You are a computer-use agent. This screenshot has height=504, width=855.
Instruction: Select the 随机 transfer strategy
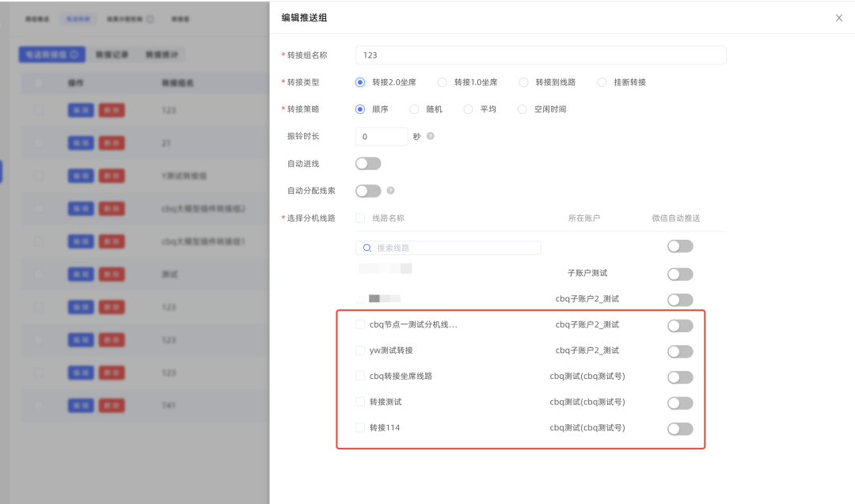tap(414, 109)
